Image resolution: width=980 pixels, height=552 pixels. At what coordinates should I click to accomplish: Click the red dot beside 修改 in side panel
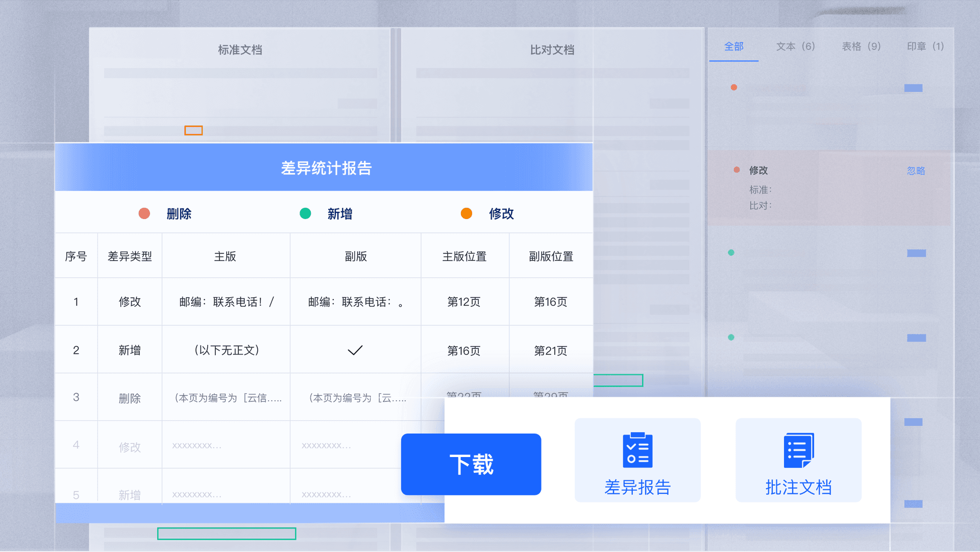(737, 170)
